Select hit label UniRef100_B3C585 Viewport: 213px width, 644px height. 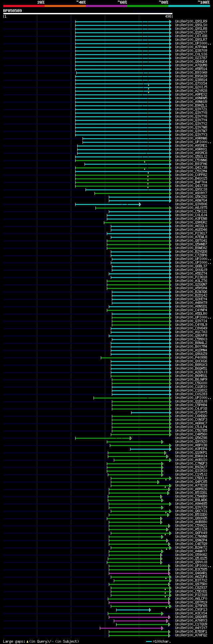pos(191,569)
